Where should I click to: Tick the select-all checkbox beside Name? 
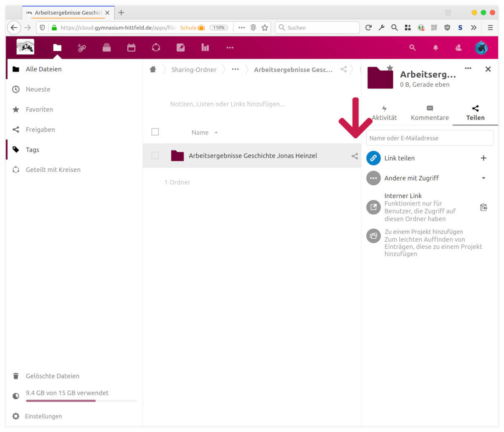pos(155,132)
